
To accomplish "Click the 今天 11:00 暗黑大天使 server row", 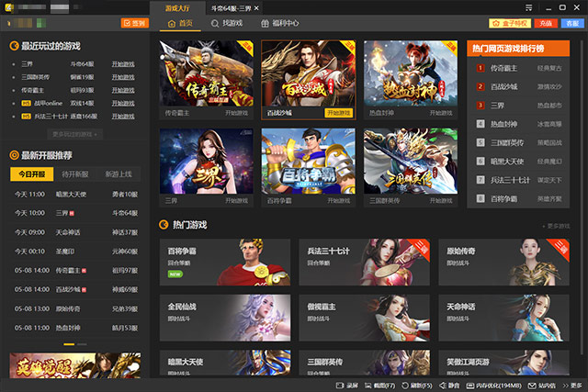I will coord(76,194).
